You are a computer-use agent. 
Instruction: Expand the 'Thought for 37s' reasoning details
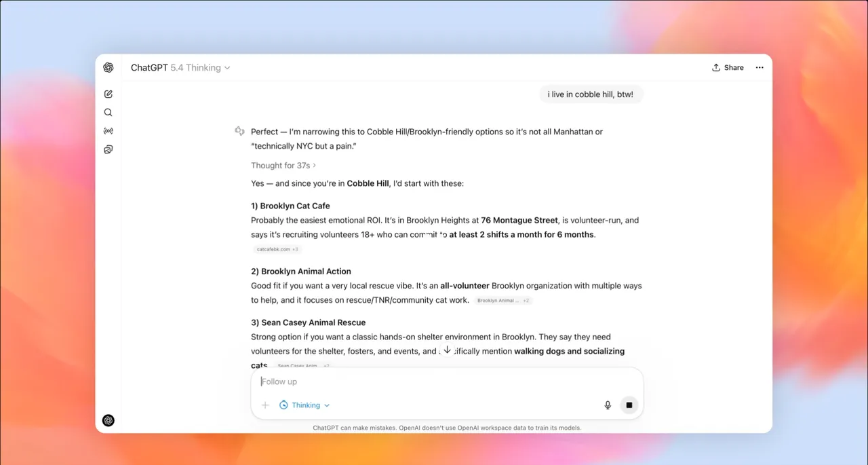click(x=283, y=165)
